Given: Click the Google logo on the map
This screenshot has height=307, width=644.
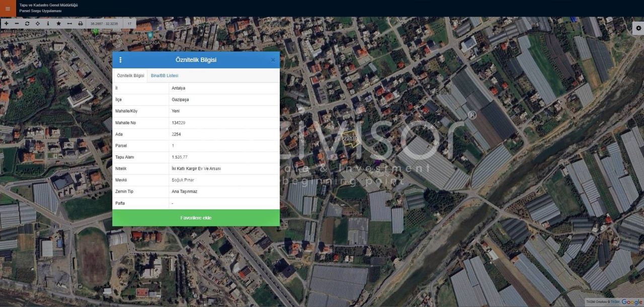Looking at the screenshot, I should 632,301.
